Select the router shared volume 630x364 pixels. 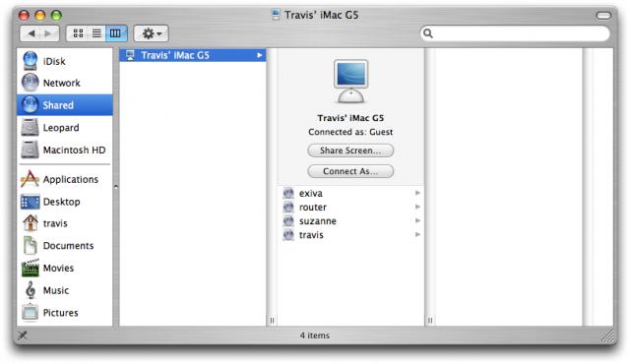coord(350,207)
